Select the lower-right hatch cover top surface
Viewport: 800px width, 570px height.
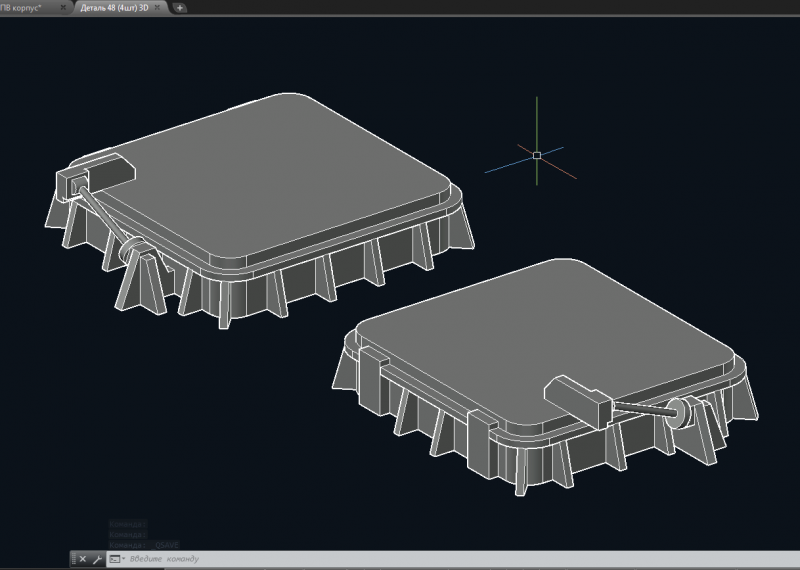click(560, 340)
